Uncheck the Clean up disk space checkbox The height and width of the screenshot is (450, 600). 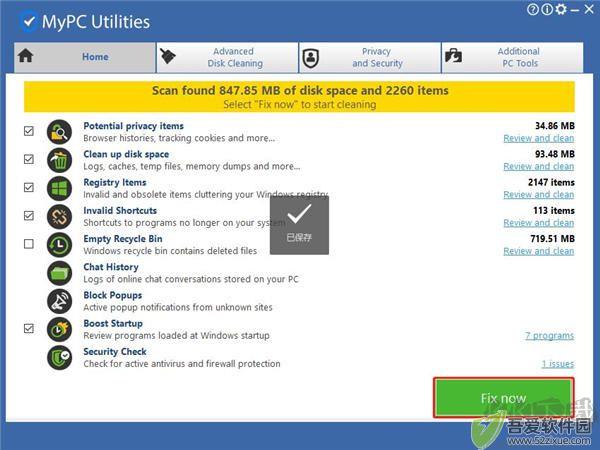[29, 159]
